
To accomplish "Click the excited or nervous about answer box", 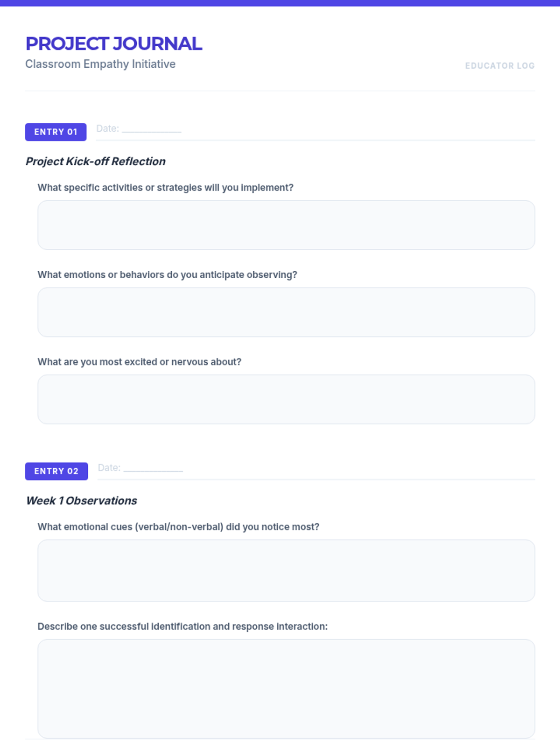I will pyautogui.click(x=286, y=399).
